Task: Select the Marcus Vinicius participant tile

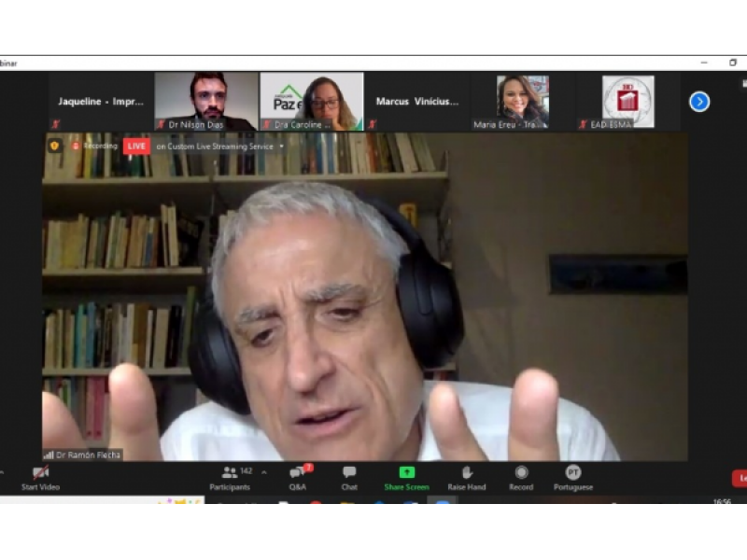Action: point(416,102)
